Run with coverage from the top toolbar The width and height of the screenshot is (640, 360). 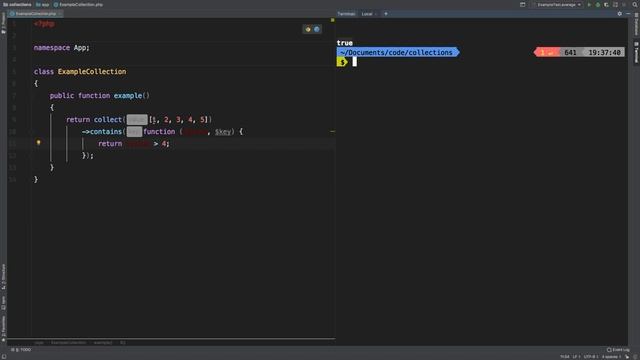[x=606, y=4]
